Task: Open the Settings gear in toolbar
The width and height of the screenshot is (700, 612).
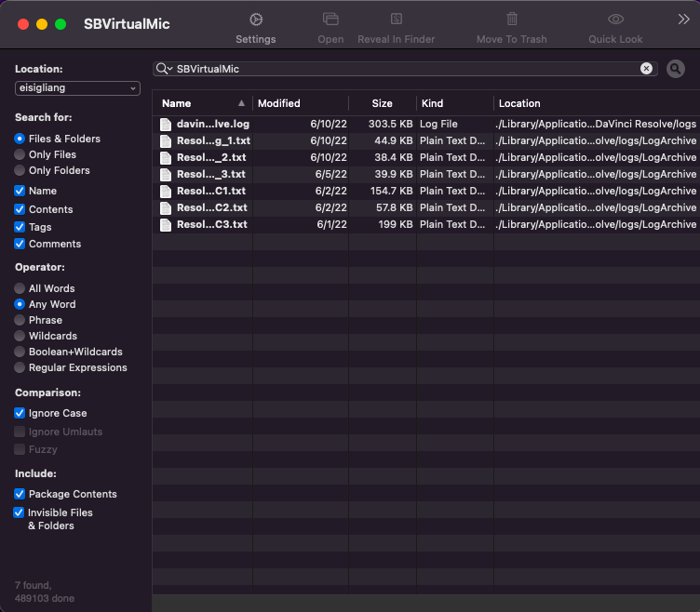Action: pos(255,20)
